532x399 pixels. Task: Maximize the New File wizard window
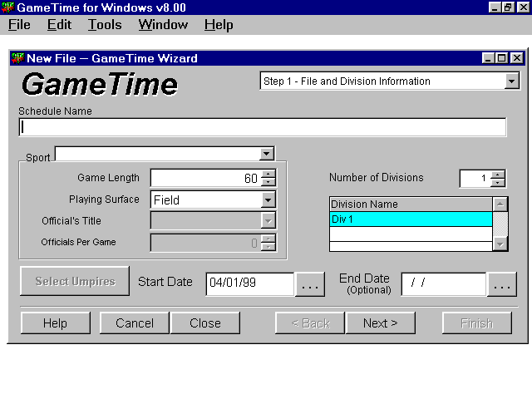(501, 58)
